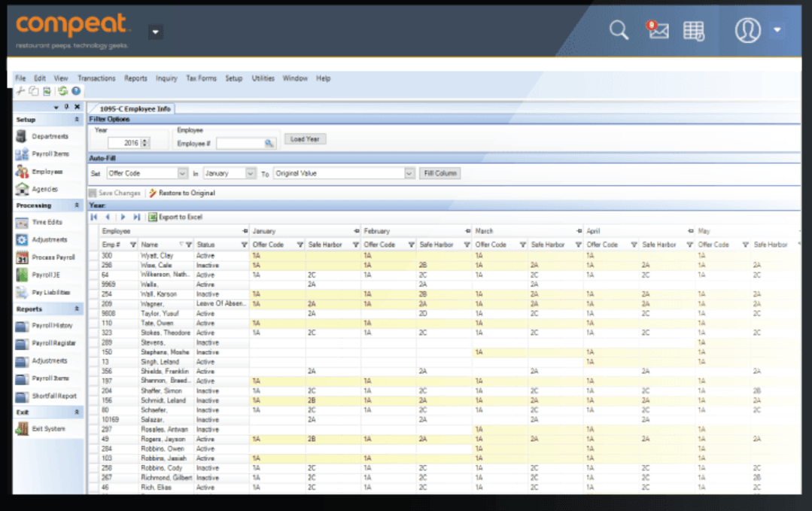Open the Departments setup icon
The width and height of the screenshot is (812, 511).
21,136
